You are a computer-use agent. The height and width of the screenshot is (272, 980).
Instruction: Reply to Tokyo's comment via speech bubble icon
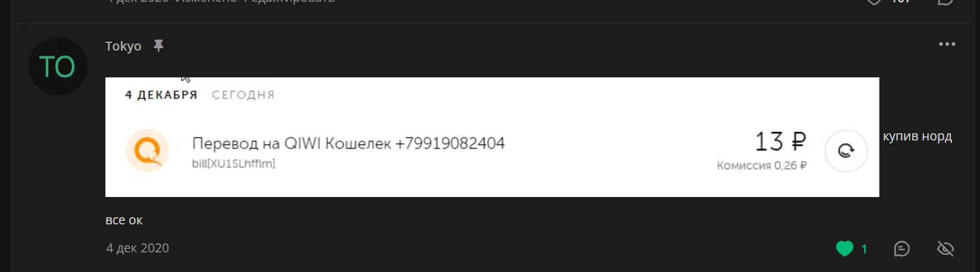(x=901, y=248)
